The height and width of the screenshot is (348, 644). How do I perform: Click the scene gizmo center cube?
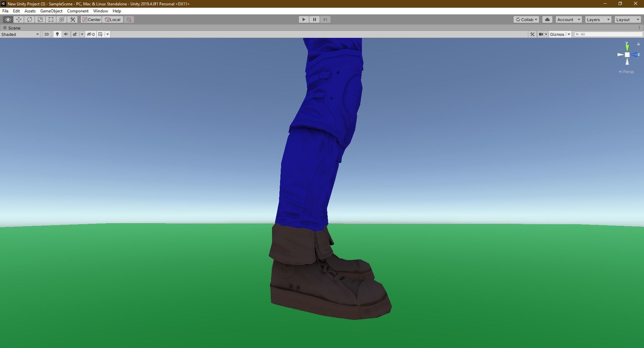click(627, 55)
